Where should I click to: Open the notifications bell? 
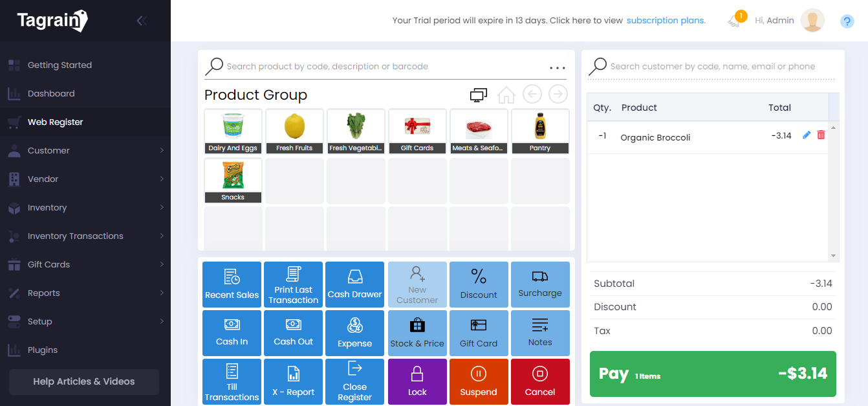pyautogui.click(x=734, y=21)
